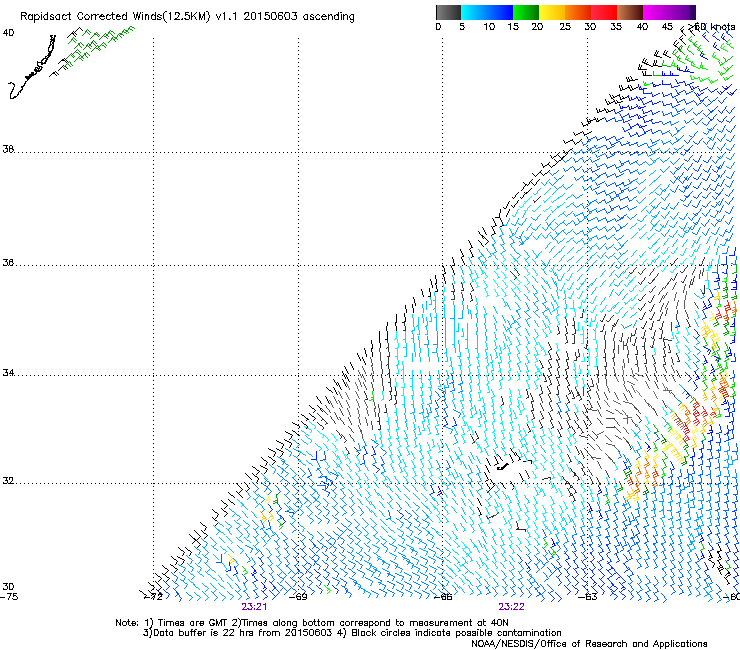Click the '25' label under the color scale
Viewport: 740px width, 650px height.
[565, 27]
